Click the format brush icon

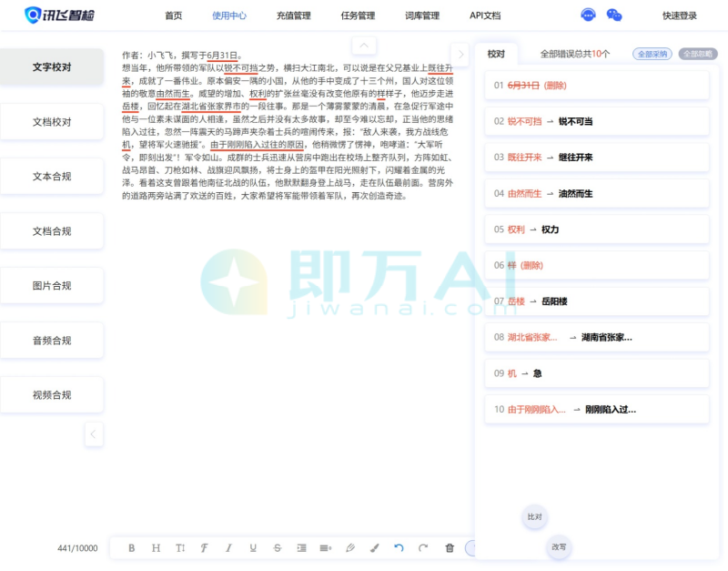tap(374, 548)
